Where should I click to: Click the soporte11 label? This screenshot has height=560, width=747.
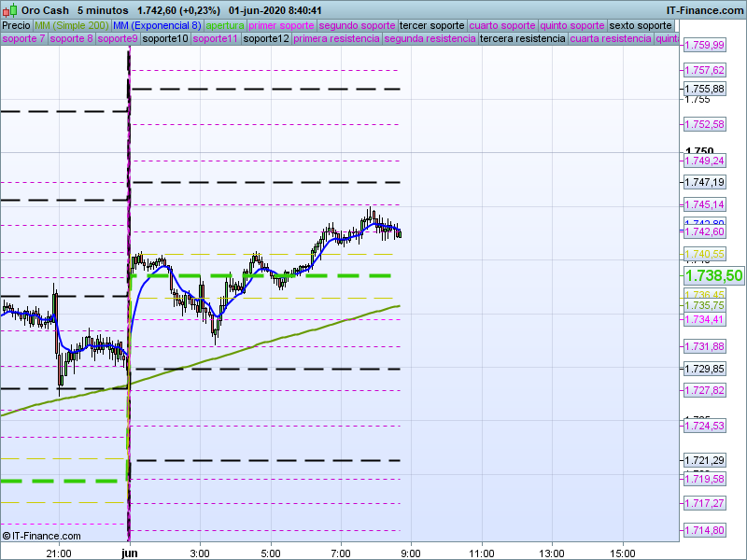pos(216,38)
